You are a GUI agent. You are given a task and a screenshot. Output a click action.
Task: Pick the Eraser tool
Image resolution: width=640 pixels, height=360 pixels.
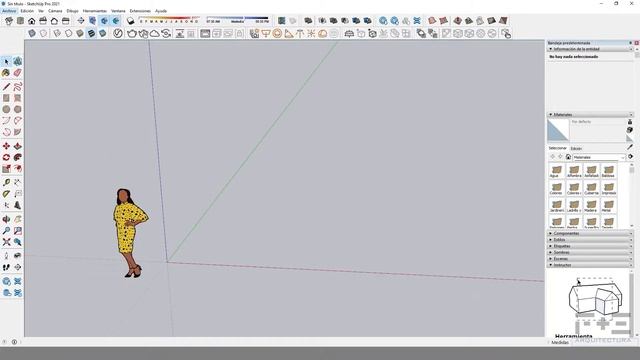pos(18,73)
